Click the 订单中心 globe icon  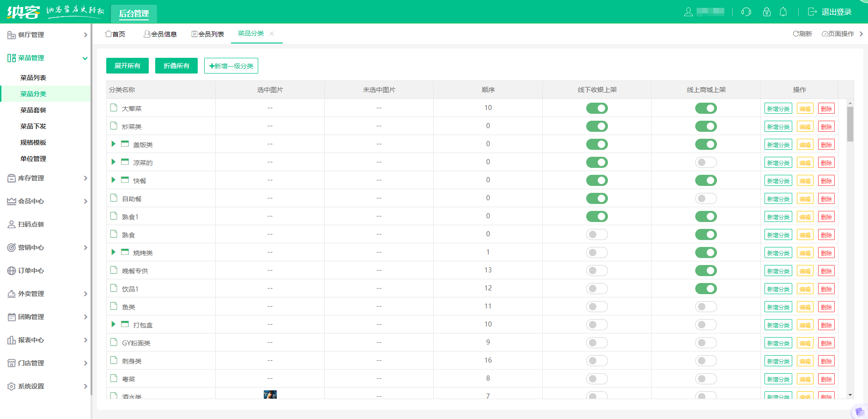click(12, 271)
